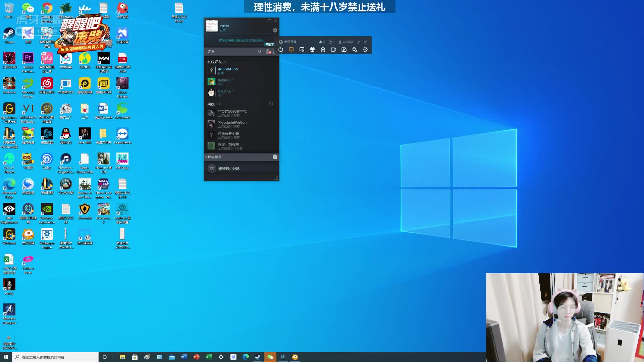644x362 pixels.
Task: Click the webcam icon in Huya toolbar
Action: [x=323, y=50]
